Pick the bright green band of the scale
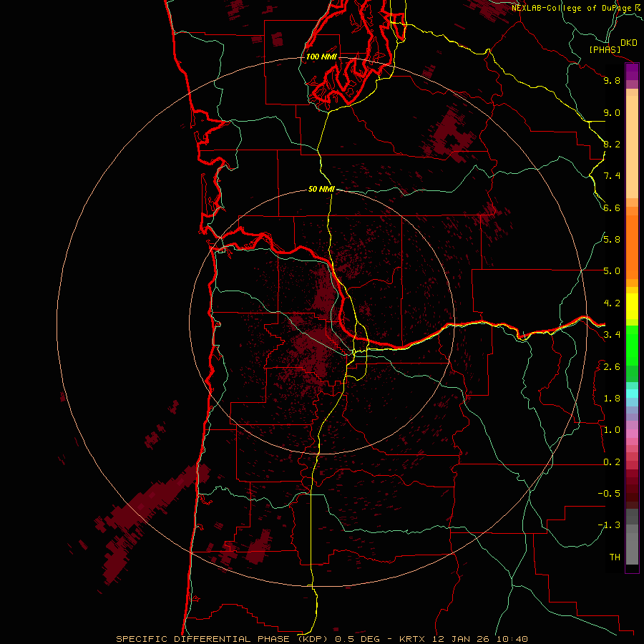The image size is (644, 644). 632,346
